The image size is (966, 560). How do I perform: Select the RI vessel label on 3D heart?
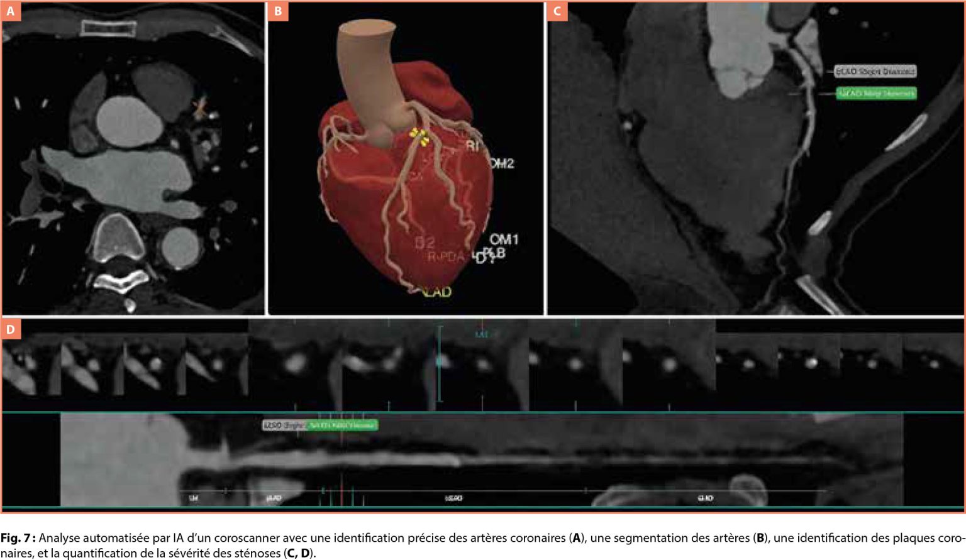pos(472,146)
